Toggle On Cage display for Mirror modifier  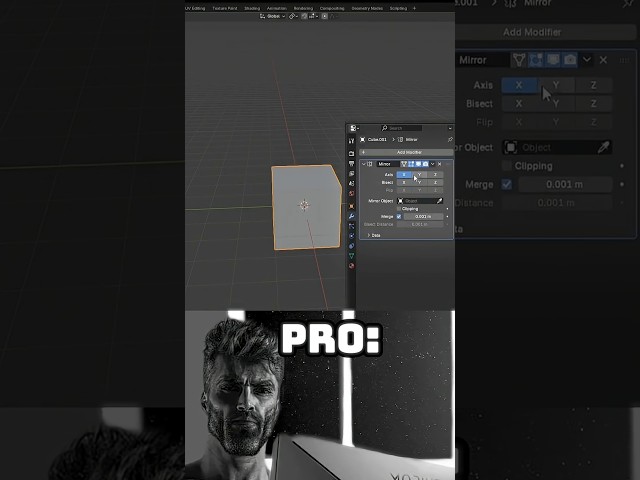pyautogui.click(x=404, y=164)
